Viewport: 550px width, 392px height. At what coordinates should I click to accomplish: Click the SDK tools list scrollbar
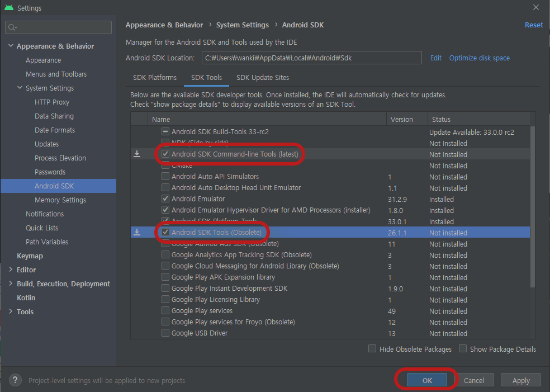(x=533, y=207)
